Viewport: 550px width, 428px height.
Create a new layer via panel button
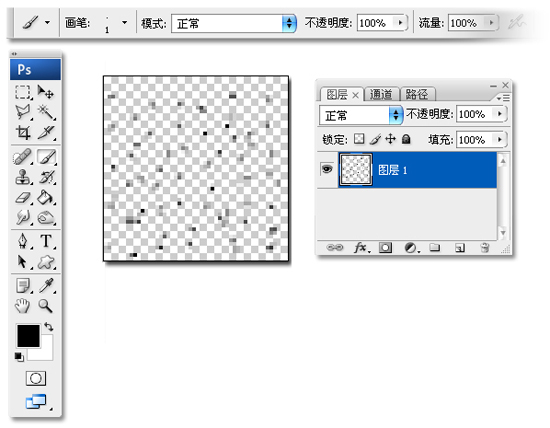[460, 248]
